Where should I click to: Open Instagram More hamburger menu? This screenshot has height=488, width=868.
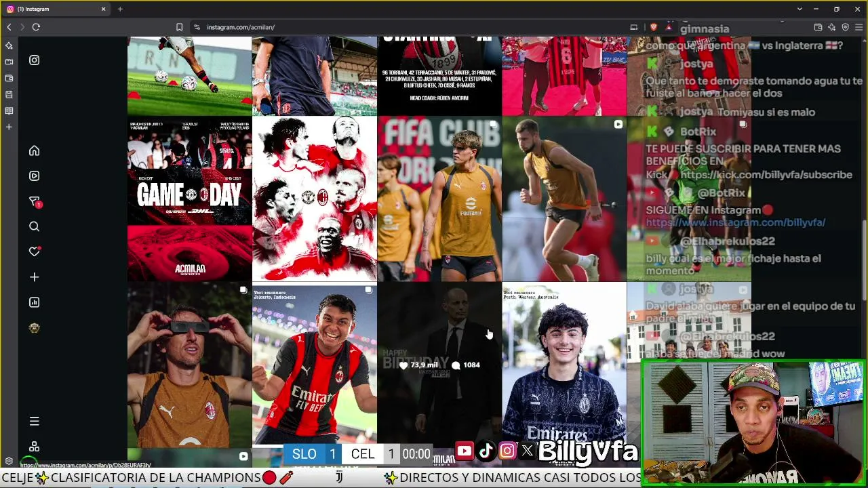click(34, 421)
